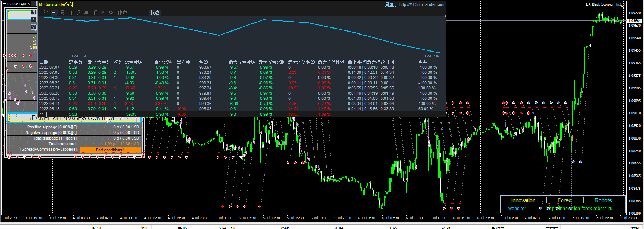Switch to the 周 weekly statistics tab

[x=62, y=13]
